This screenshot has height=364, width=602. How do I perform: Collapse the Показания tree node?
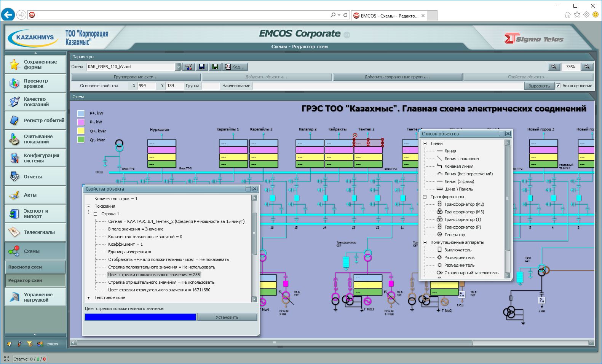point(88,206)
